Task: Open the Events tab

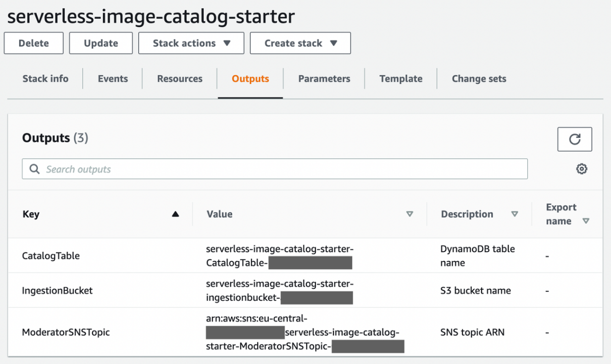Action: (x=113, y=79)
